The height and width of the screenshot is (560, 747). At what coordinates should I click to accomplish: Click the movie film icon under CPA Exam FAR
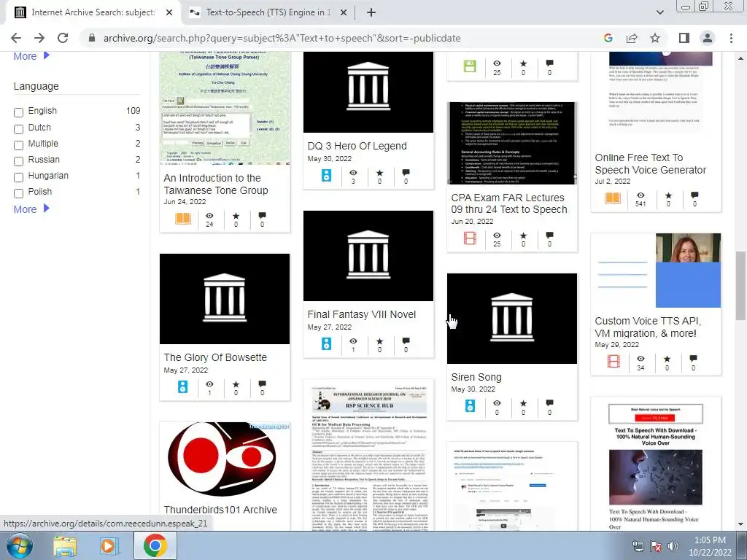coord(470,238)
